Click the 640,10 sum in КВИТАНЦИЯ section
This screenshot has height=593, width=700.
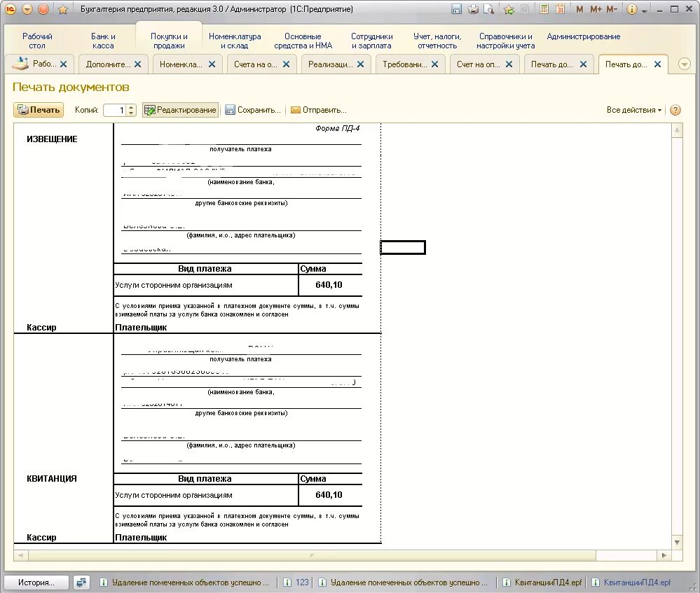pos(329,495)
